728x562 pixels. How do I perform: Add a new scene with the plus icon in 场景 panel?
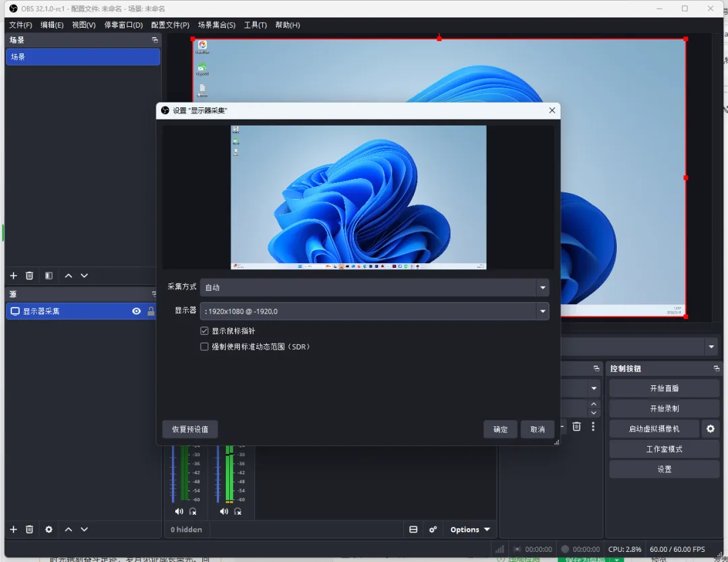coord(13,276)
